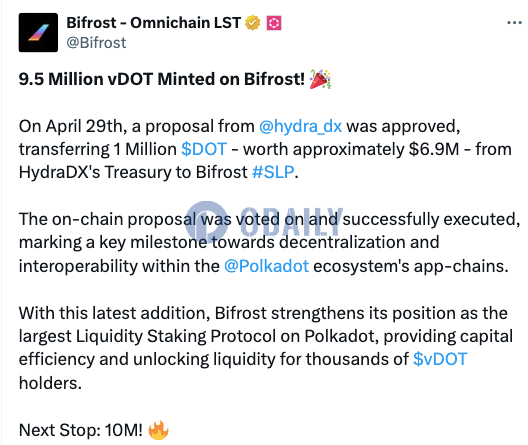Open the $vDOT cashtag link

[440, 359]
